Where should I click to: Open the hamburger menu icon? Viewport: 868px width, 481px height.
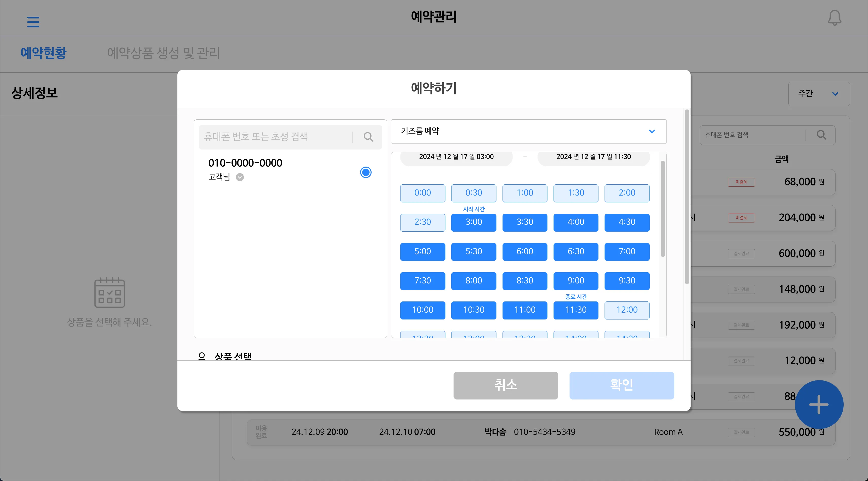(x=33, y=22)
